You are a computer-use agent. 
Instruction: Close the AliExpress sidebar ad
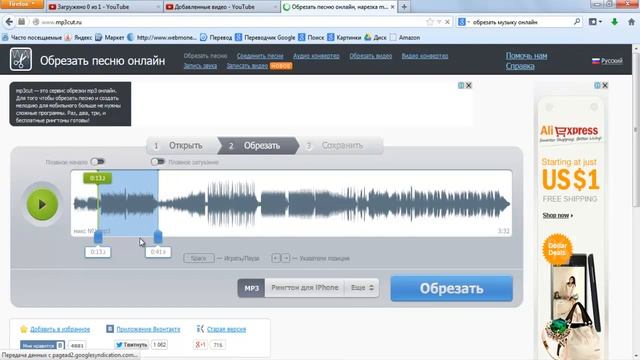(x=605, y=85)
